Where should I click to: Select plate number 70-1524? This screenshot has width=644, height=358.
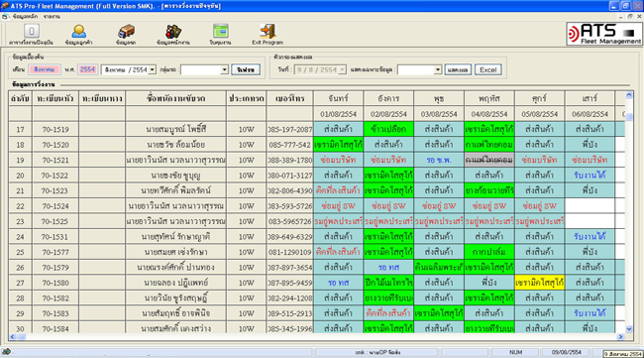click(55, 206)
